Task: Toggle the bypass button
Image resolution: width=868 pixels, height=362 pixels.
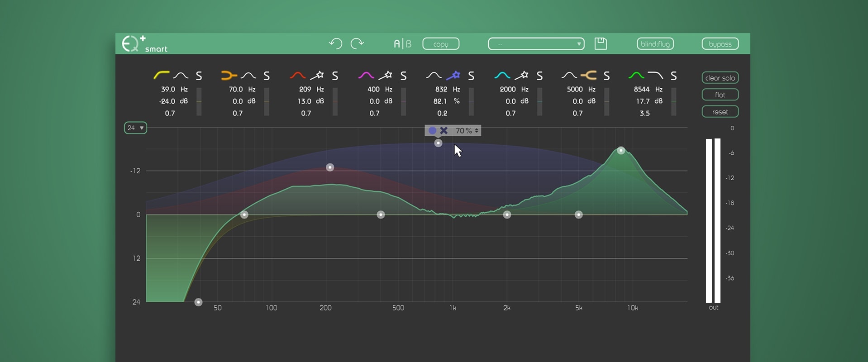Action: coord(720,44)
